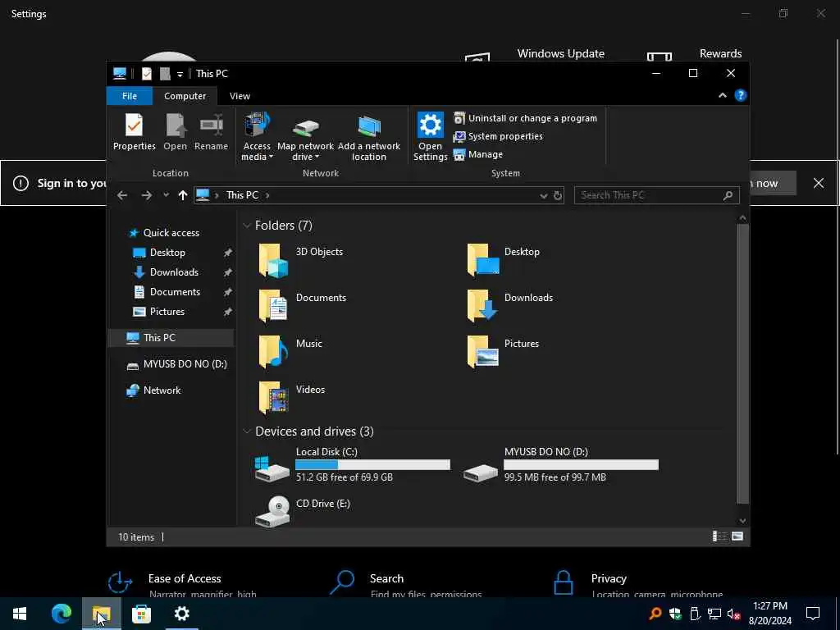Open the recent locations dropdown arrow
The width and height of the screenshot is (840, 630).
point(166,195)
